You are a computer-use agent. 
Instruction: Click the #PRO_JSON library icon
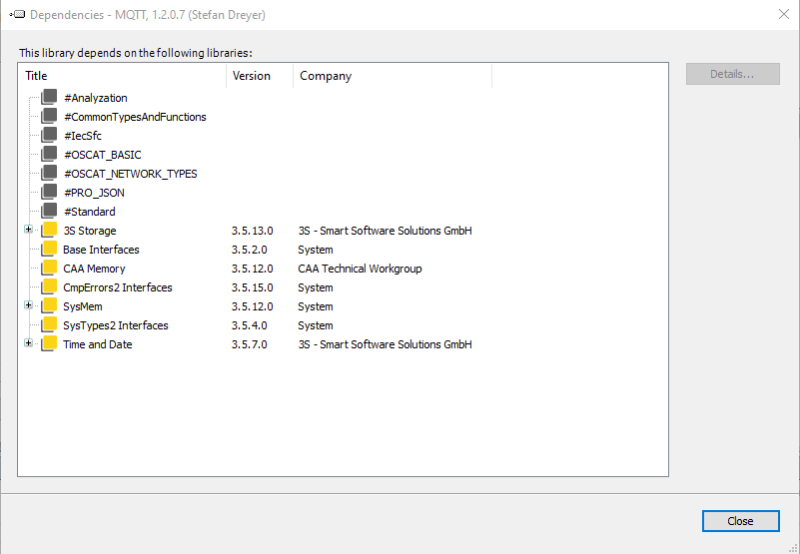(49, 191)
